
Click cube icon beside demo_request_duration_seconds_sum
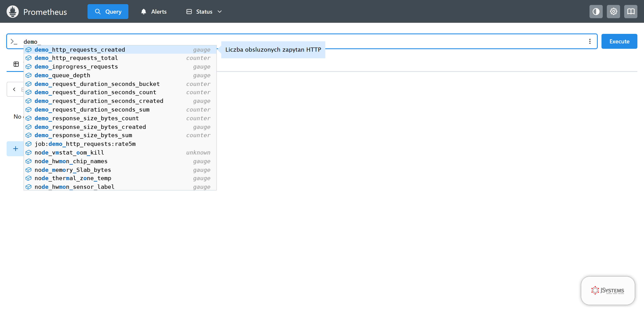28,109
